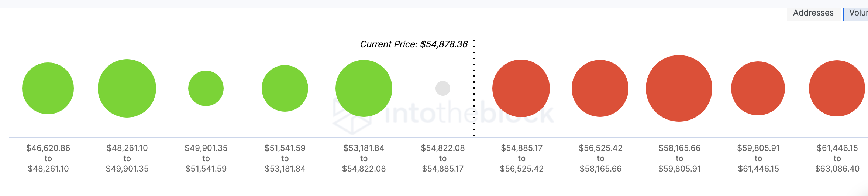Click the smallest green bubble at $49,901.35 range
Screen dimensions: 868x196
click(206, 88)
